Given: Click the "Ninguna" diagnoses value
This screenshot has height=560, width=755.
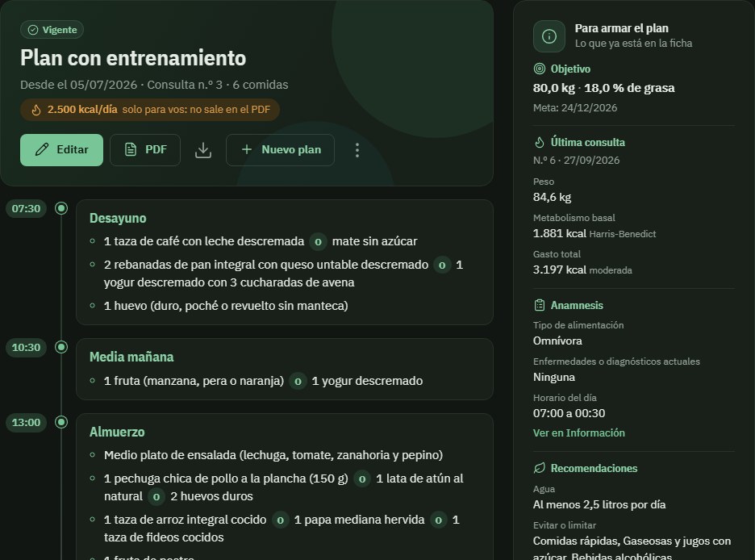Looking at the screenshot, I should 553,377.
